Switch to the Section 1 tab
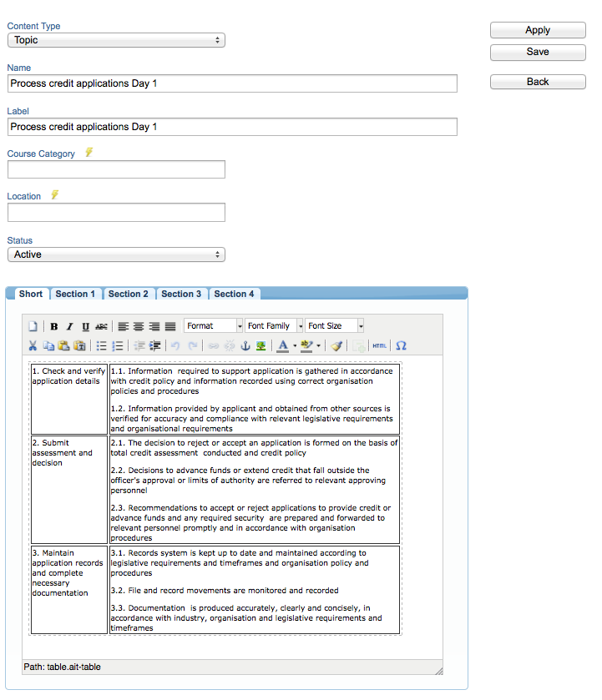The width and height of the screenshot is (602, 700). [x=75, y=294]
